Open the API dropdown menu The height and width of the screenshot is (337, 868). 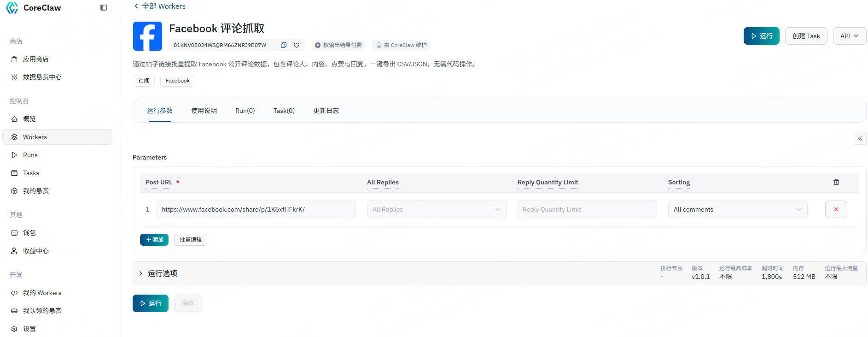tap(849, 36)
